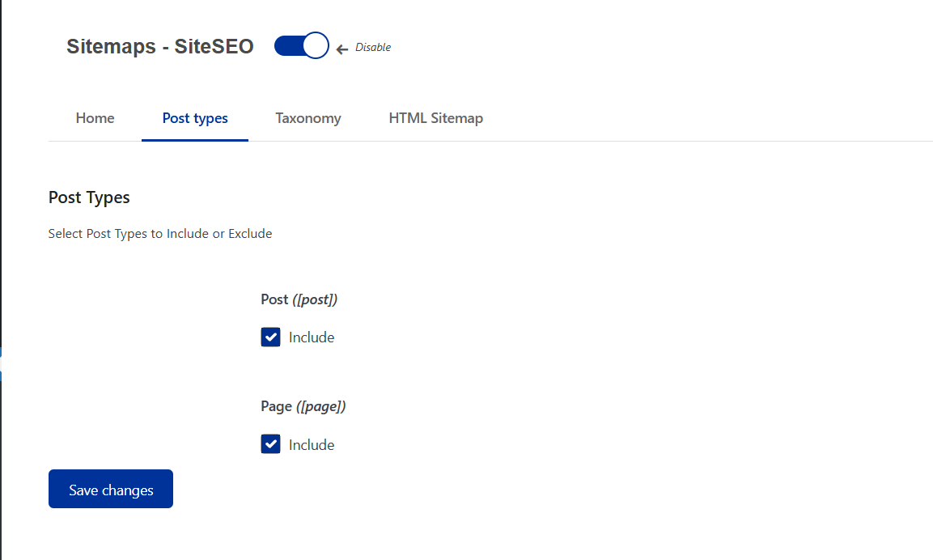Click the 'Disable' hint text beside the switch

point(373,47)
